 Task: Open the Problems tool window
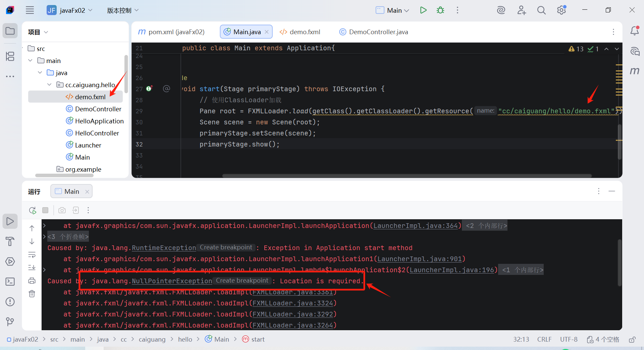(x=10, y=302)
